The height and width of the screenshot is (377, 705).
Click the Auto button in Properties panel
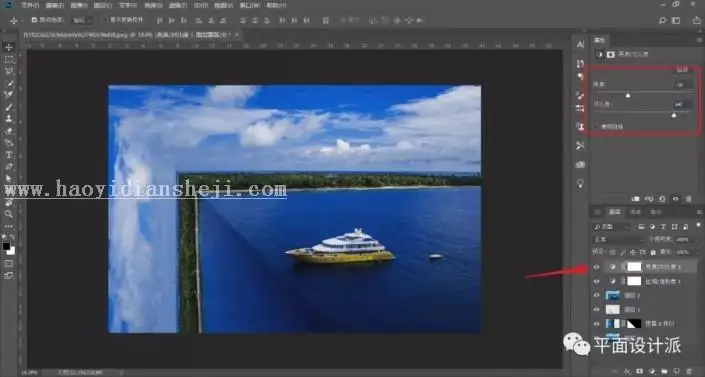[x=682, y=70]
